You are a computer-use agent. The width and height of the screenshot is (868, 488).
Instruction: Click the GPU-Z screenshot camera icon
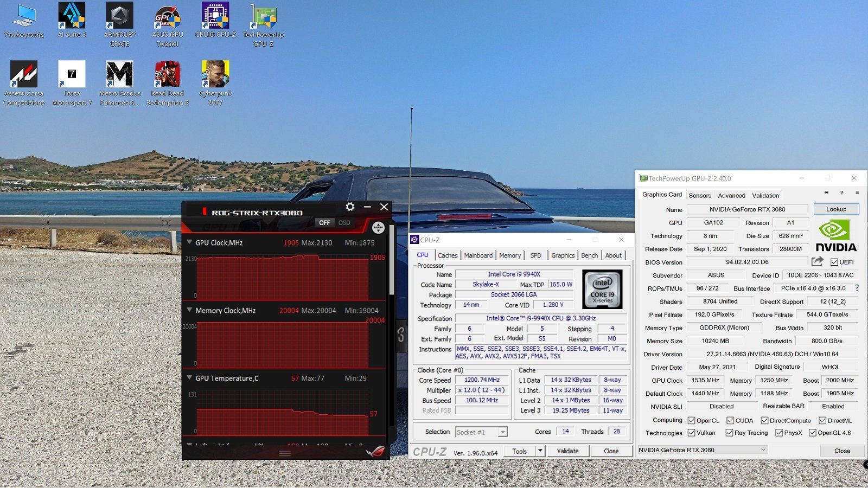pos(826,192)
